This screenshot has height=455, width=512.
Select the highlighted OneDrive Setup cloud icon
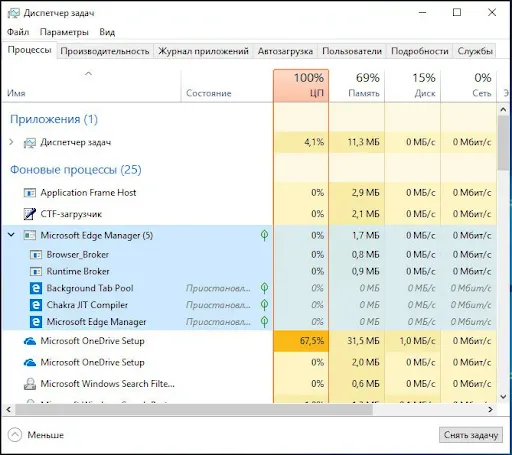[30, 341]
